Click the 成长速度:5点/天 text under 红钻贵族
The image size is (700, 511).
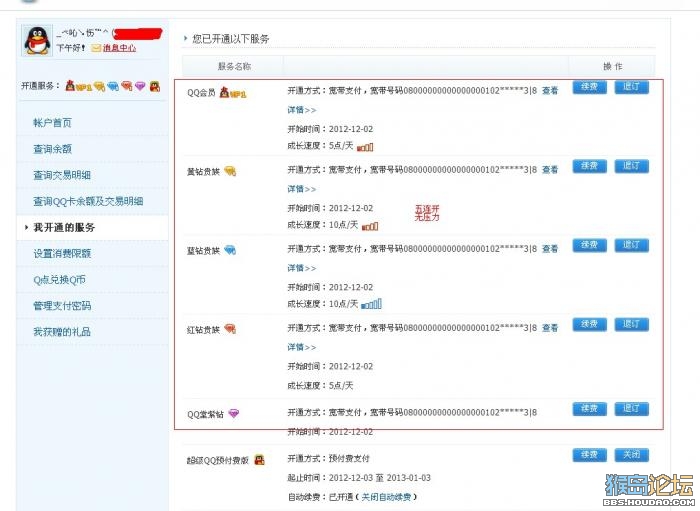tap(320, 386)
